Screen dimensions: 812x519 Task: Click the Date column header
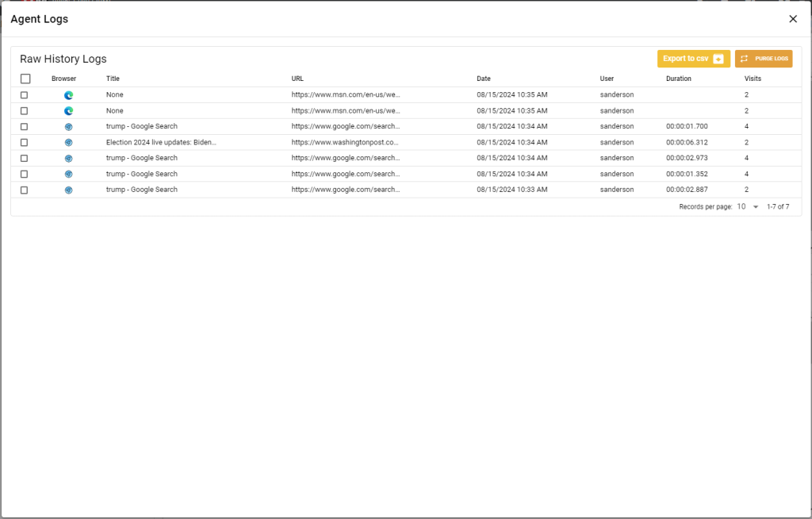click(484, 79)
